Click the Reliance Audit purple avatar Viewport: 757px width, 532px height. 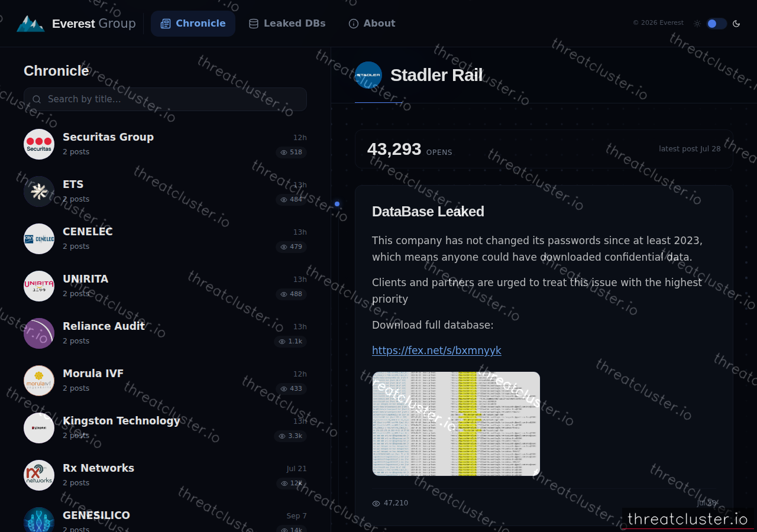coord(39,333)
